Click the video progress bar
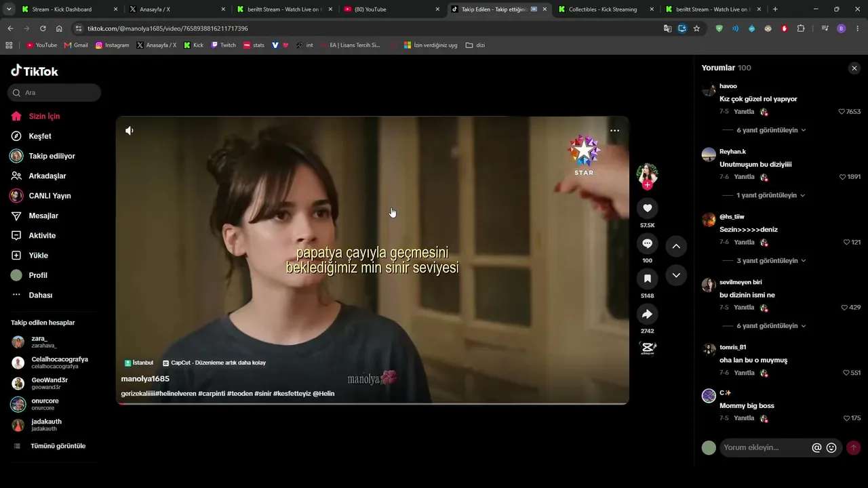Screen dimensions: 868x488 [x=372, y=404]
